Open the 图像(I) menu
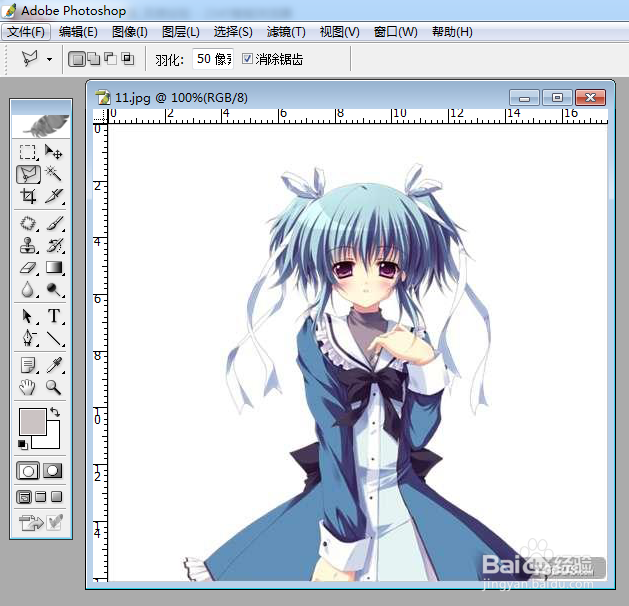629x606 pixels. (x=130, y=32)
